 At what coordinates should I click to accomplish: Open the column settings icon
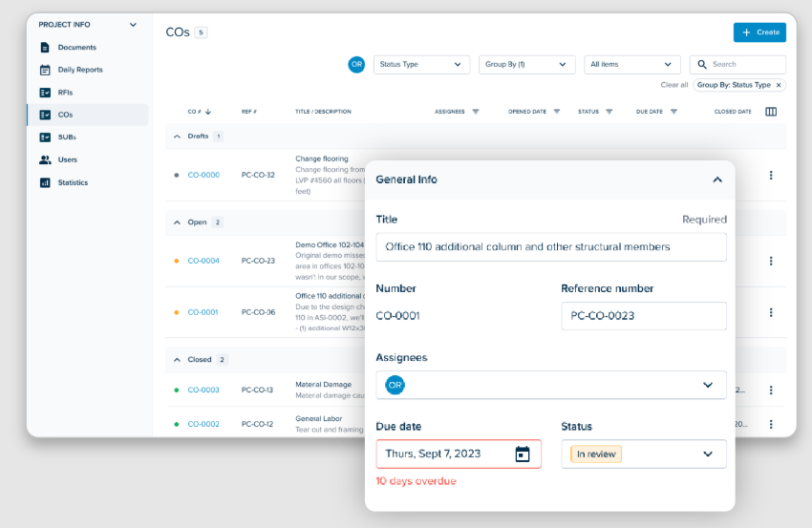coord(771,112)
